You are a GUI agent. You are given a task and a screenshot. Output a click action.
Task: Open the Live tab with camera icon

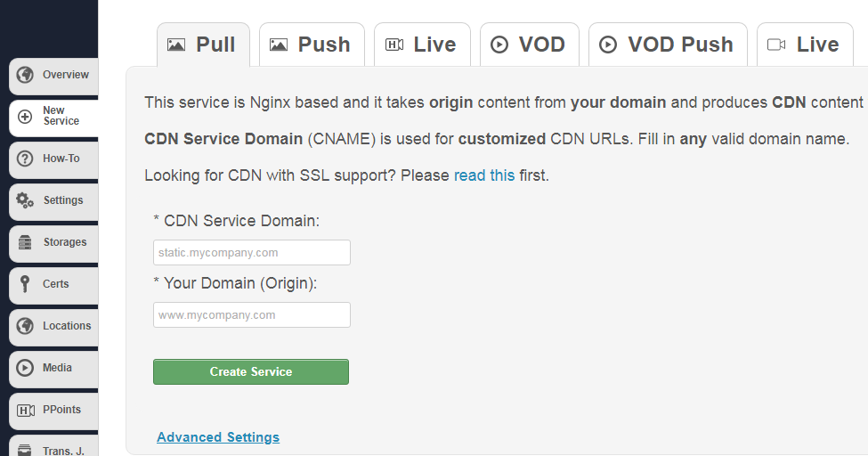tap(804, 45)
